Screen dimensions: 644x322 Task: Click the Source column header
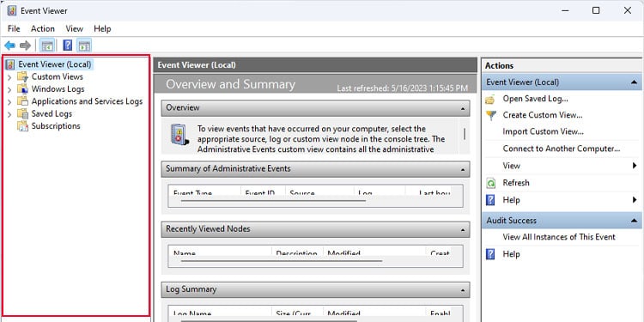[320, 191]
